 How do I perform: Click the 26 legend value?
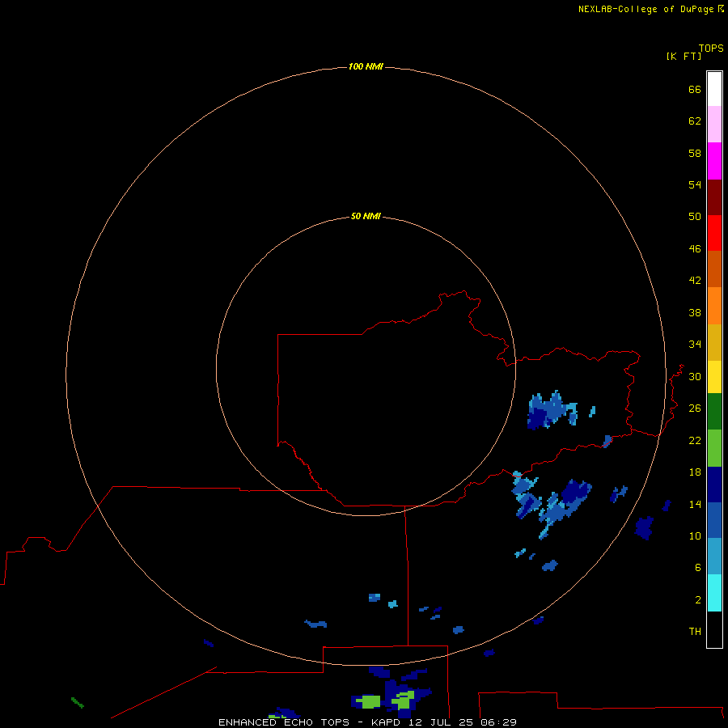tap(695, 408)
